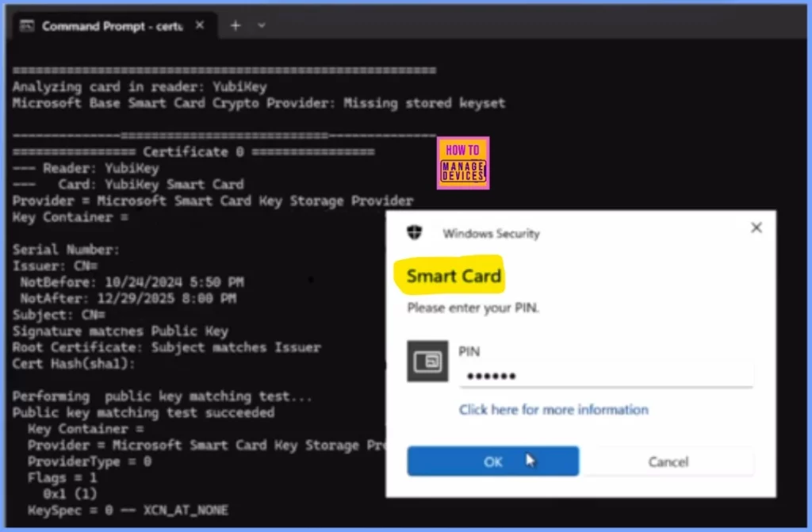
Task: Open the 'Click here for more information' link
Action: [553, 410]
